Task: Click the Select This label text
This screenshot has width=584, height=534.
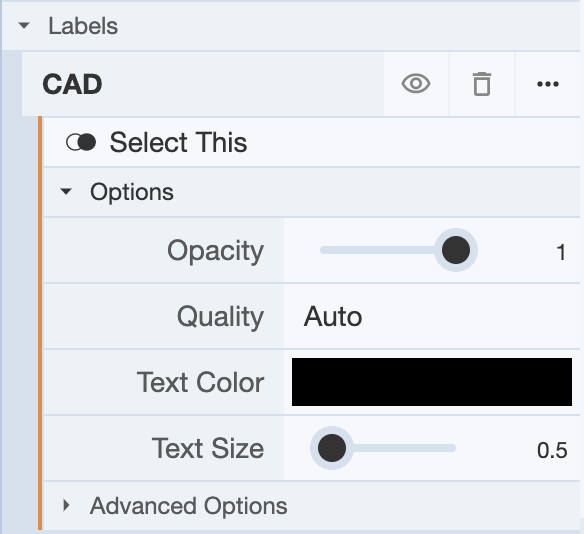Action: tap(178, 142)
